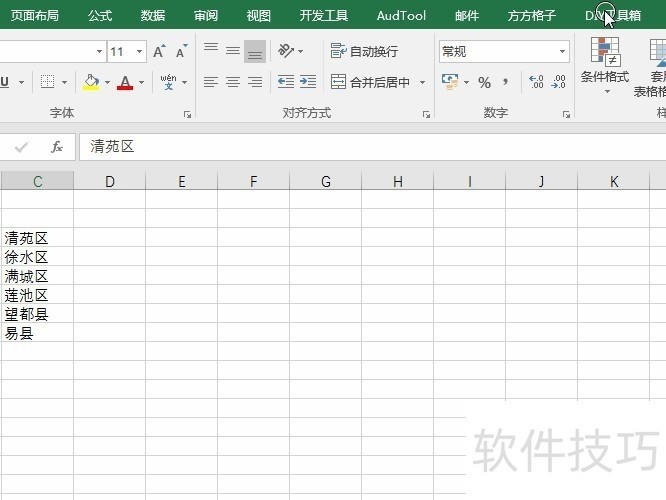Viewport: 666px width, 500px height.
Task: Open the font name dropdown
Action: (99, 51)
